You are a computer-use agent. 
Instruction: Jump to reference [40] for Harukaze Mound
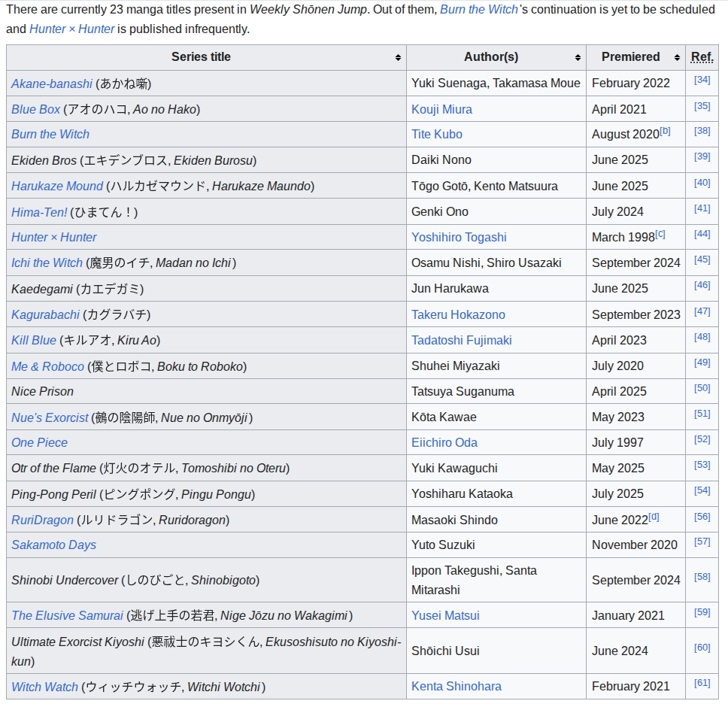(x=702, y=183)
